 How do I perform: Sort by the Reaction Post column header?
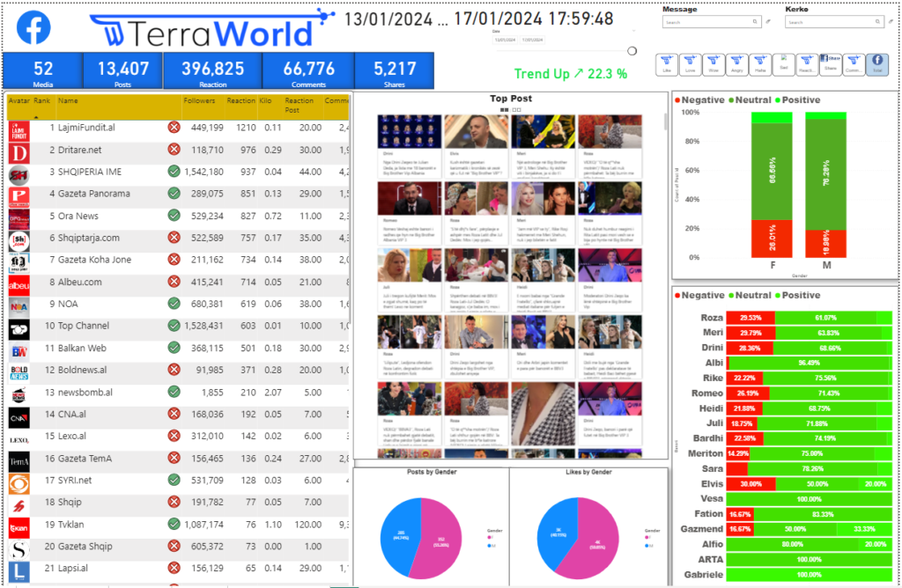click(x=299, y=105)
